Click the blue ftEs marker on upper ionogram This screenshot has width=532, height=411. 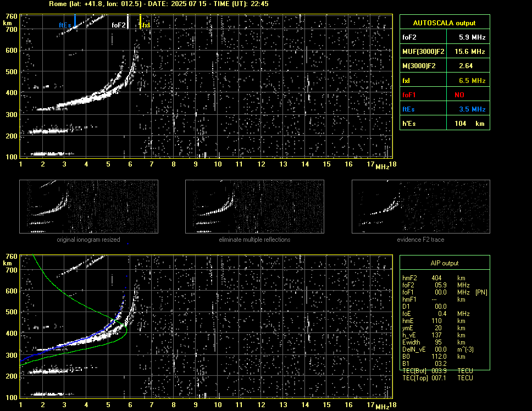pos(75,21)
